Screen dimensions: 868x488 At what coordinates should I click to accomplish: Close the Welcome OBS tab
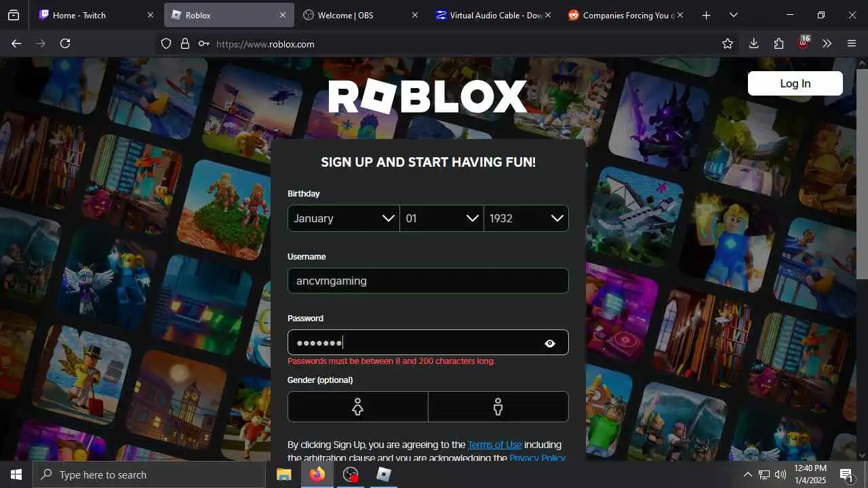click(x=415, y=15)
